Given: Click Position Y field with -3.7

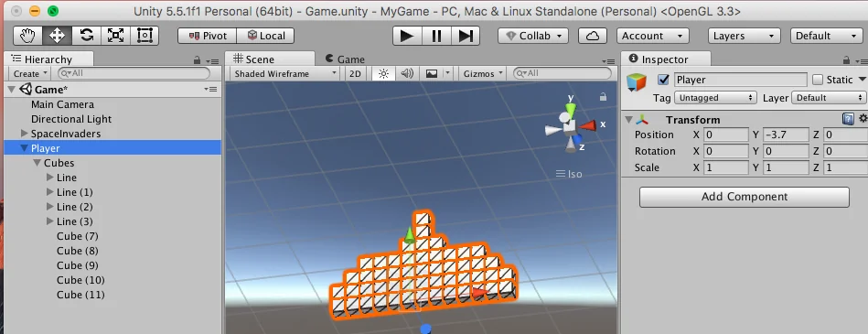Looking at the screenshot, I should click(x=786, y=135).
